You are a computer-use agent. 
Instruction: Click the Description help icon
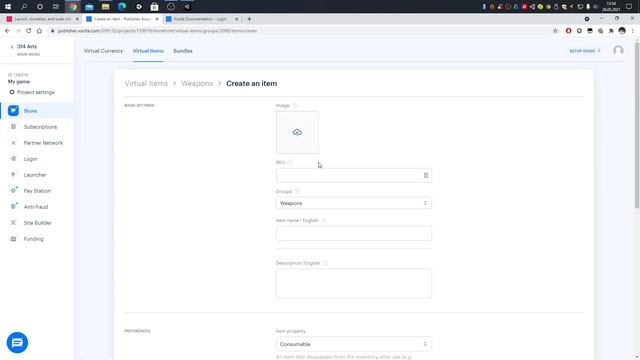tap(325, 263)
